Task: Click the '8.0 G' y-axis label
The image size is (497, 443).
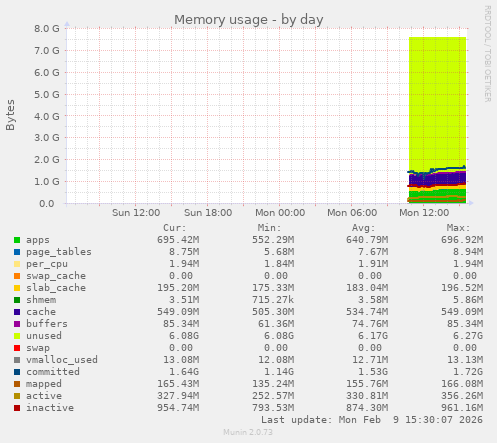Action: (x=47, y=29)
